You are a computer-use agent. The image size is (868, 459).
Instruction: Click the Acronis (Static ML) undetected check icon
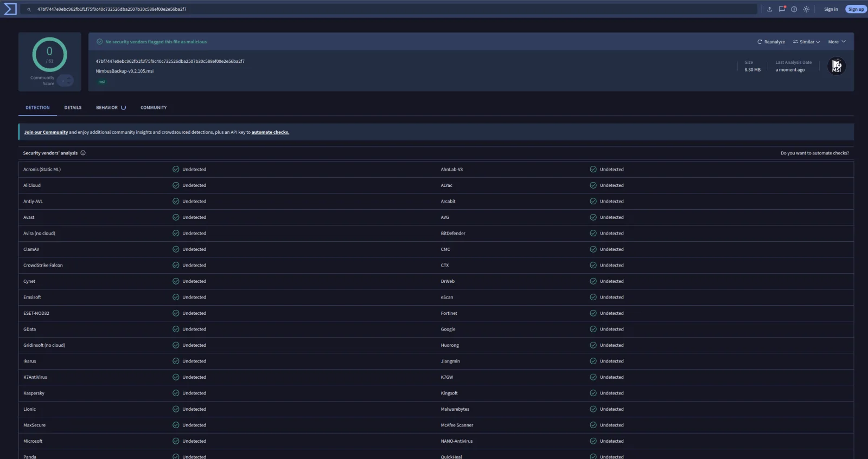(176, 169)
